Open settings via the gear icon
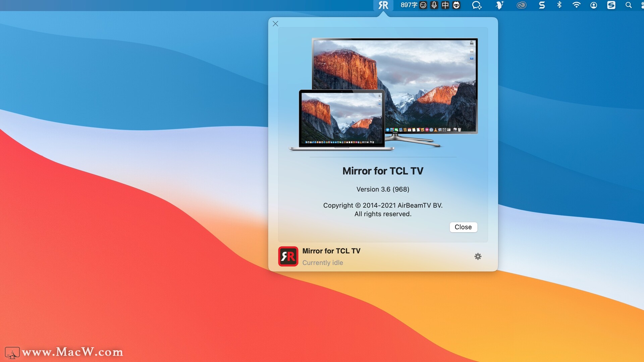644x362 pixels. click(x=478, y=256)
